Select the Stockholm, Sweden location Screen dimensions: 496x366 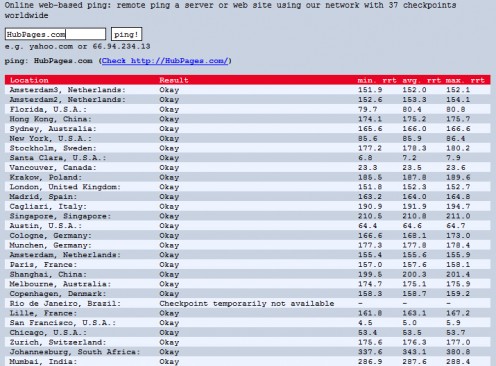(53, 148)
